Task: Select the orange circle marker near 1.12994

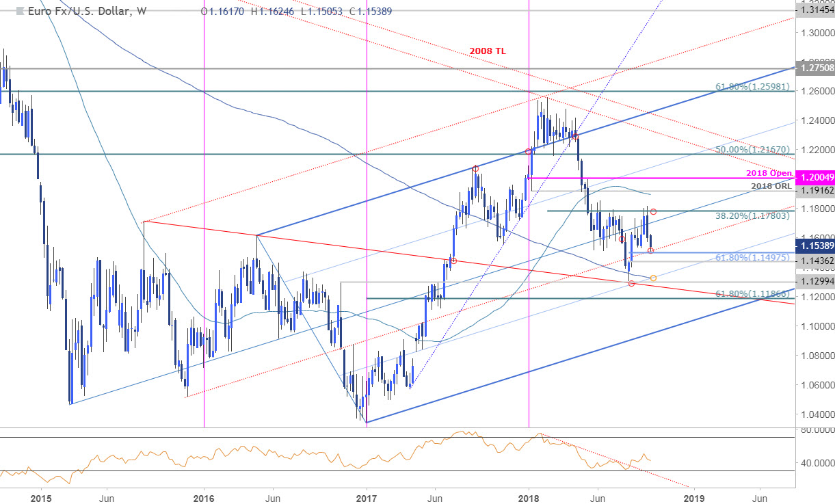Action: pyautogui.click(x=653, y=278)
